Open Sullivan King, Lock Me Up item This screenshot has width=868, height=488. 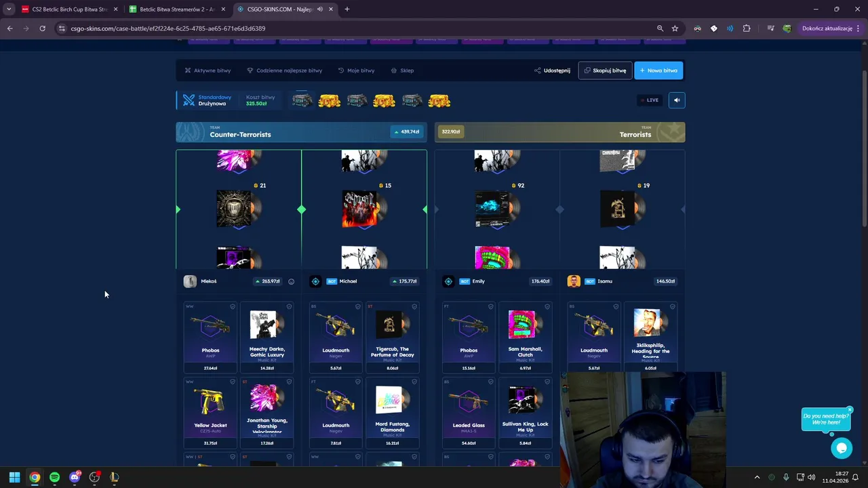(x=525, y=412)
